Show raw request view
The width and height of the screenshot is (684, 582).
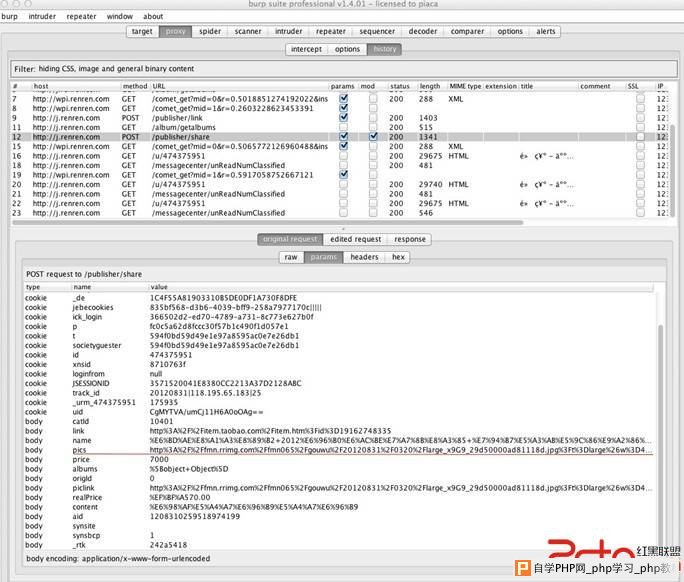click(291, 257)
